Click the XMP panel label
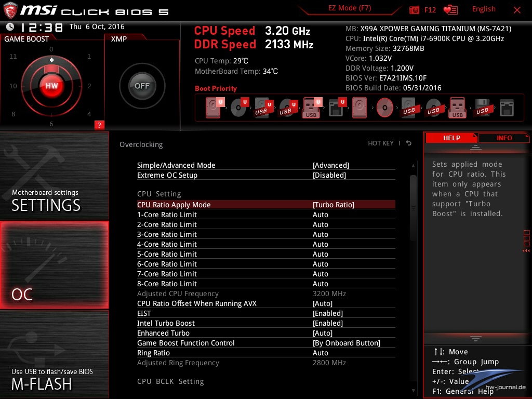532x399 pixels. [x=119, y=39]
